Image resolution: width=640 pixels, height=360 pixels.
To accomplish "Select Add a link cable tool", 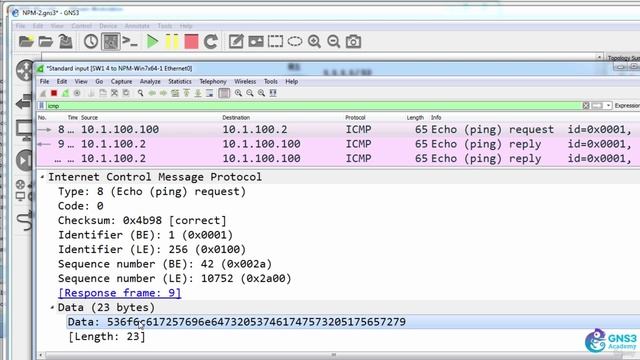I will click(x=24, y=220).
